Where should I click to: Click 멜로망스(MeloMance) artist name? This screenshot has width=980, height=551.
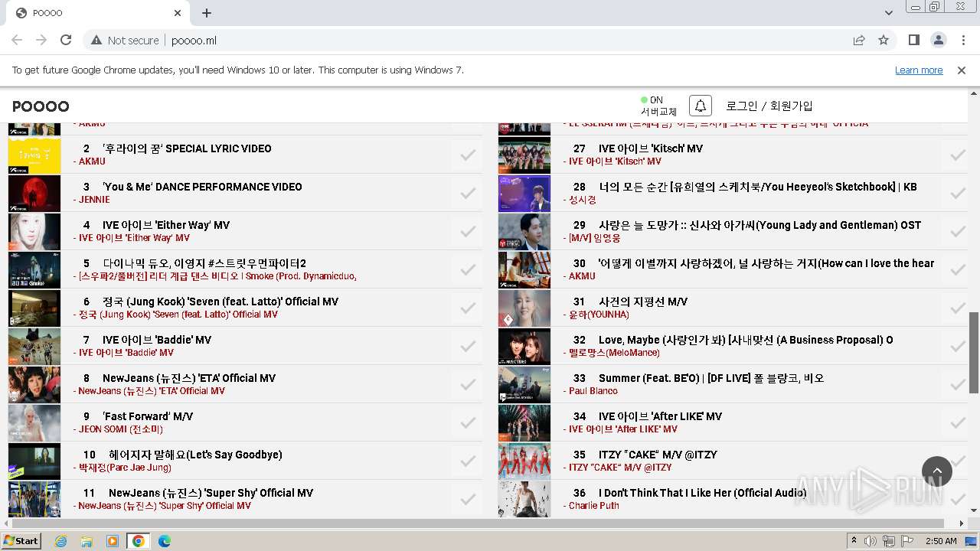[614, 353]
